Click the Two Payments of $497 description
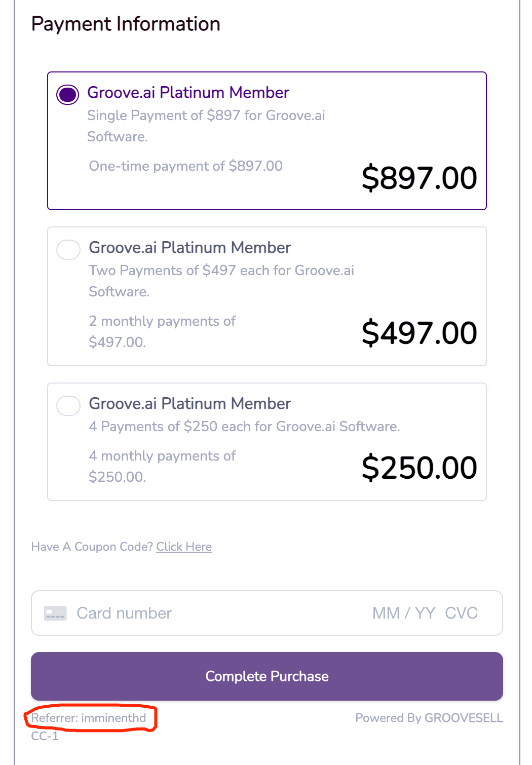Viewport: 532px width, 765px height. [x=221, y=281]
